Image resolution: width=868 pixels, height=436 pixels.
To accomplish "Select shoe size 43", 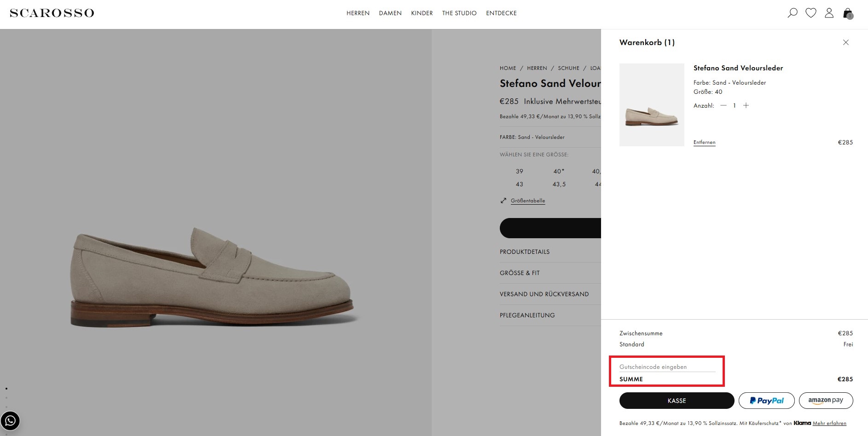I will pos(519,184).
